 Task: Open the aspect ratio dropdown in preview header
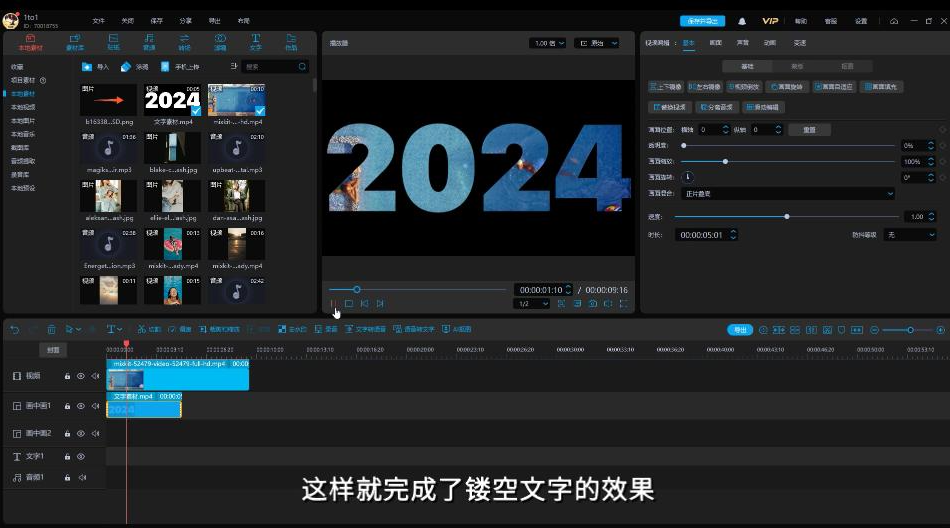pyautogui.click(x=599, y=43)
